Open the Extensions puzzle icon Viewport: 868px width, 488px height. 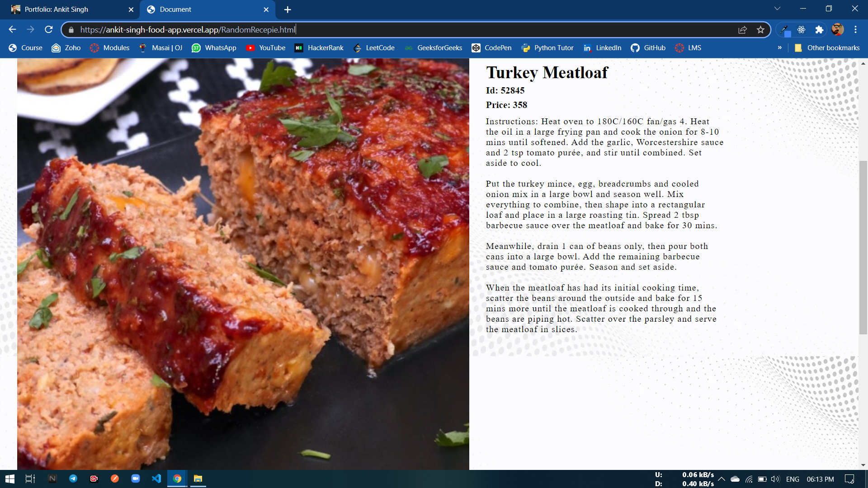click(x=819, y=30)
